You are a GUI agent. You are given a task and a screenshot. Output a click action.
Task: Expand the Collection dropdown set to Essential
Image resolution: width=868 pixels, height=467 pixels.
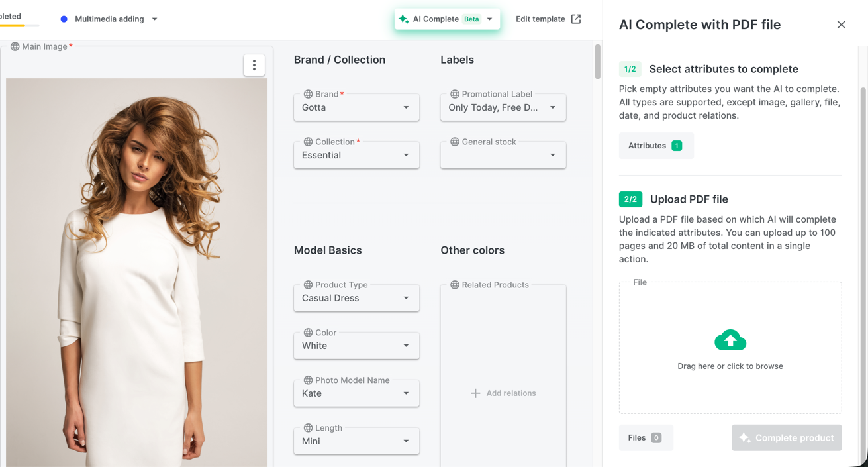pos(356,156)
